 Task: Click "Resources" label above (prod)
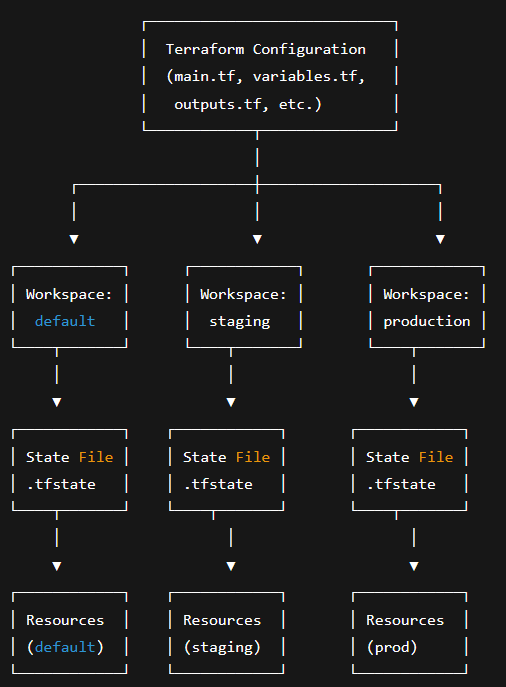click(x=405, y=620)
